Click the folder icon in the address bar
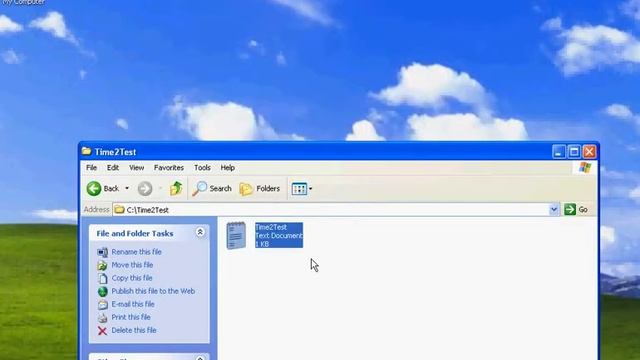This screenshot has width=640, height=360. (119, 210)
